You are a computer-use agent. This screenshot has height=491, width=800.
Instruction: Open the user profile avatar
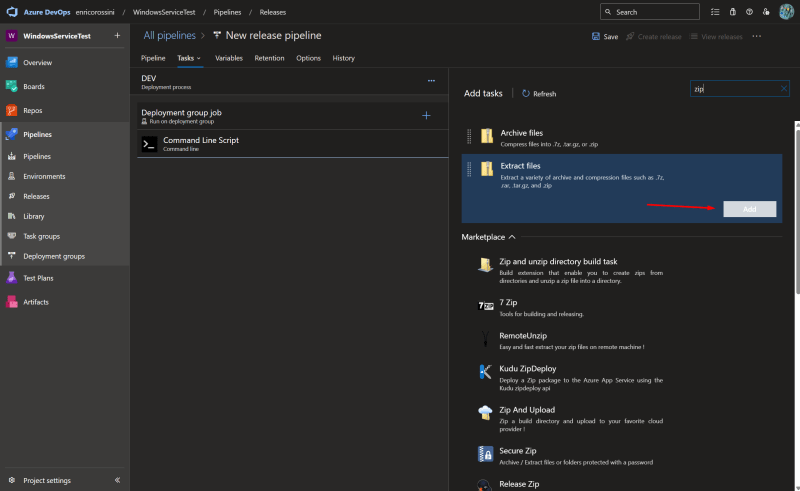(786, 12)
